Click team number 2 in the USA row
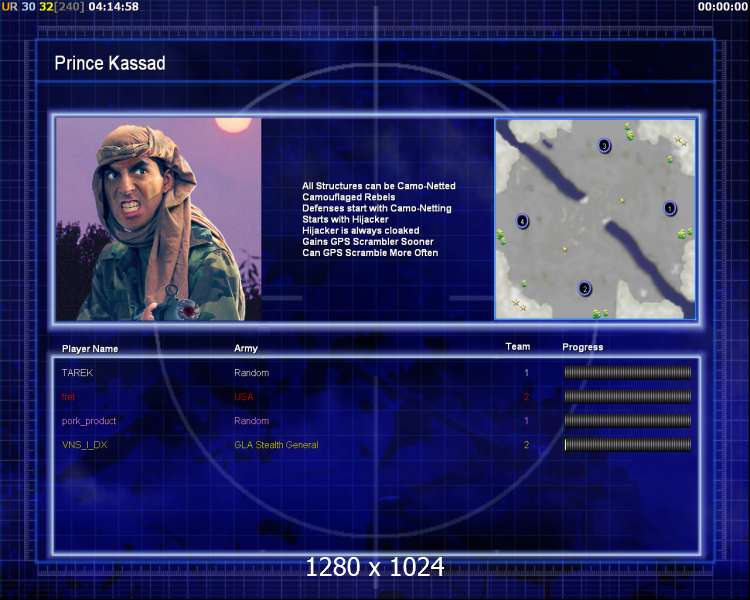 pyautogui.click(x=526, y=397)
